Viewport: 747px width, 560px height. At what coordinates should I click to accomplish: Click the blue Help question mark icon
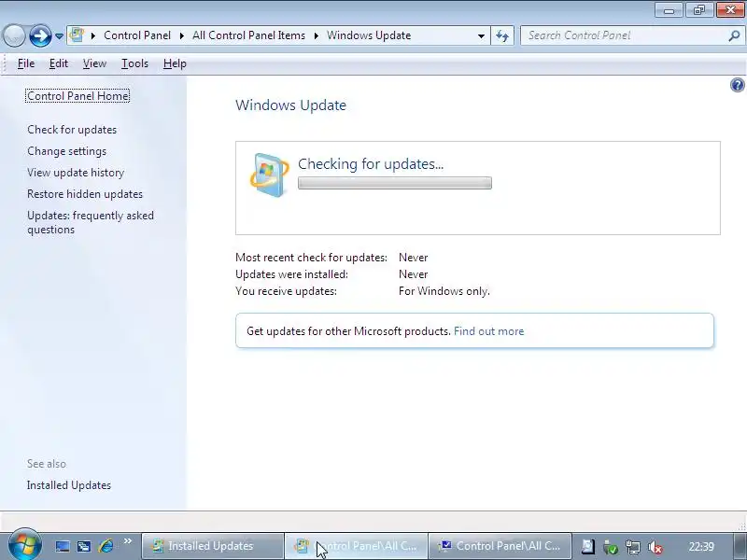(x=737, y=85)
